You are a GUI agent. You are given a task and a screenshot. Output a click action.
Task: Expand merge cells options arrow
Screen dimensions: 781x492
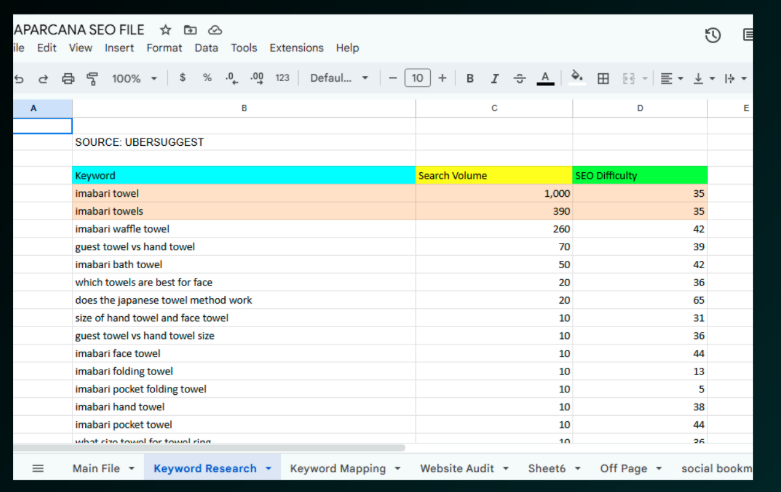[645, 79]
